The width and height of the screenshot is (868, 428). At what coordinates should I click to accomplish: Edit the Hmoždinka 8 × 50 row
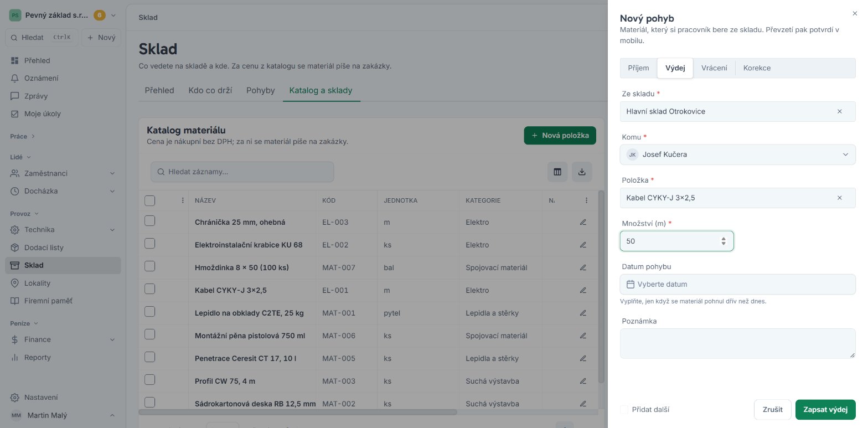[x=583, y=267]
